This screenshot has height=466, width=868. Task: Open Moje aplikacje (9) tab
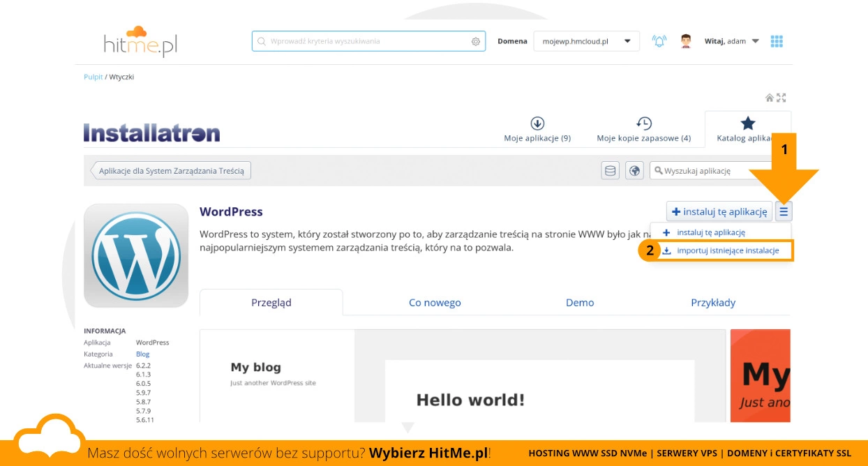point(537,130)
